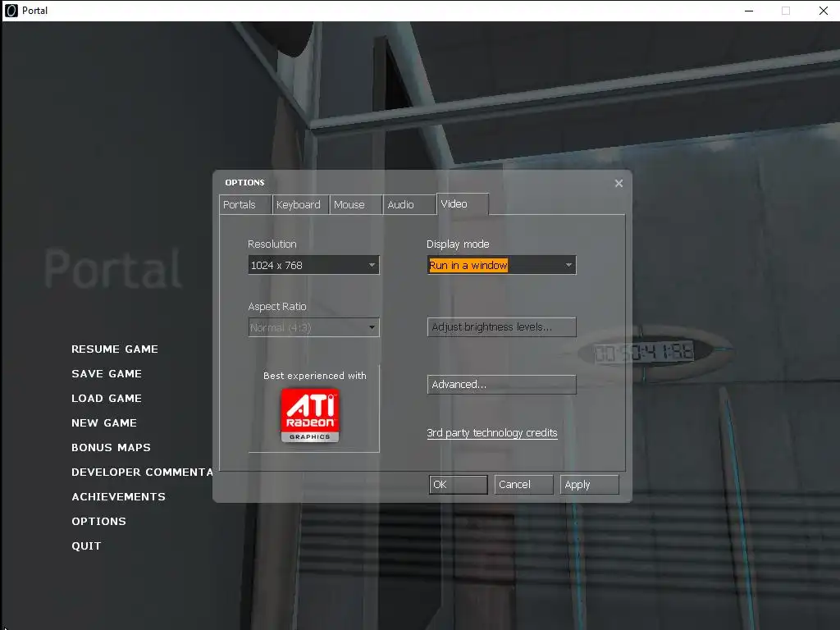
Task: Click Apply to save video settings
Action: pyautogui.click(x=589, y=485)
